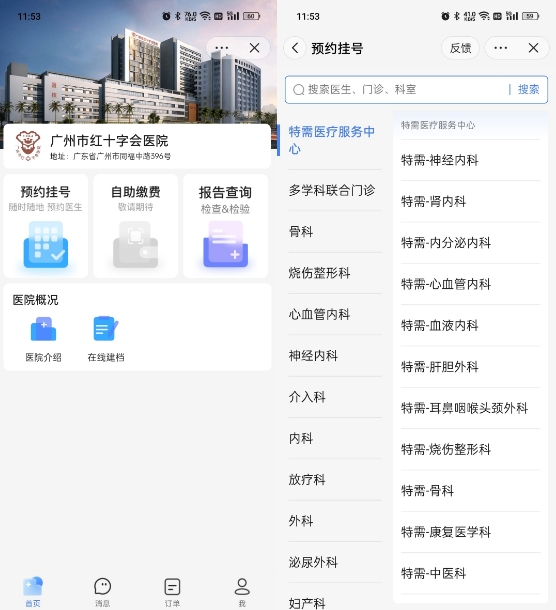Open more options menu on 预约挂号 page
556x610 pixels.
point(500,48)
